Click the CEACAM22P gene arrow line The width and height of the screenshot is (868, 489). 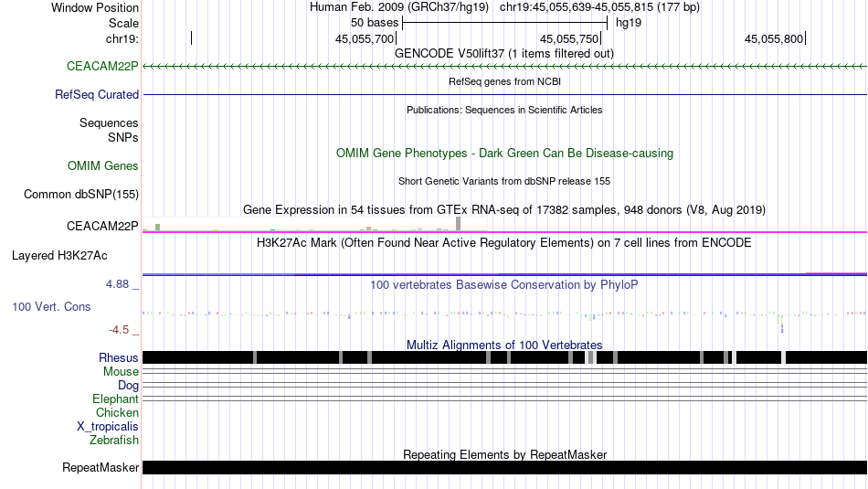click(x=505, y=67)
